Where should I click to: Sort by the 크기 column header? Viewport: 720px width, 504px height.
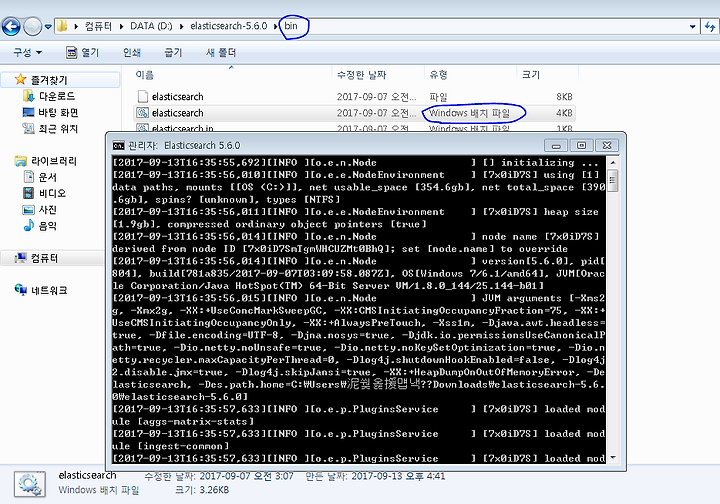(531, 74)
